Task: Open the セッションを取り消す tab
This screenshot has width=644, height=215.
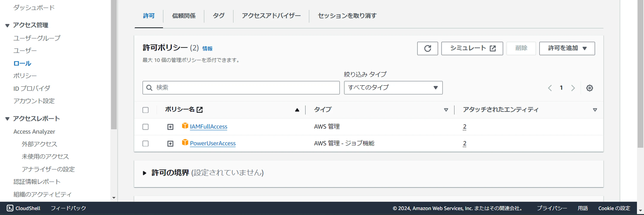Action: click(347, 16)
